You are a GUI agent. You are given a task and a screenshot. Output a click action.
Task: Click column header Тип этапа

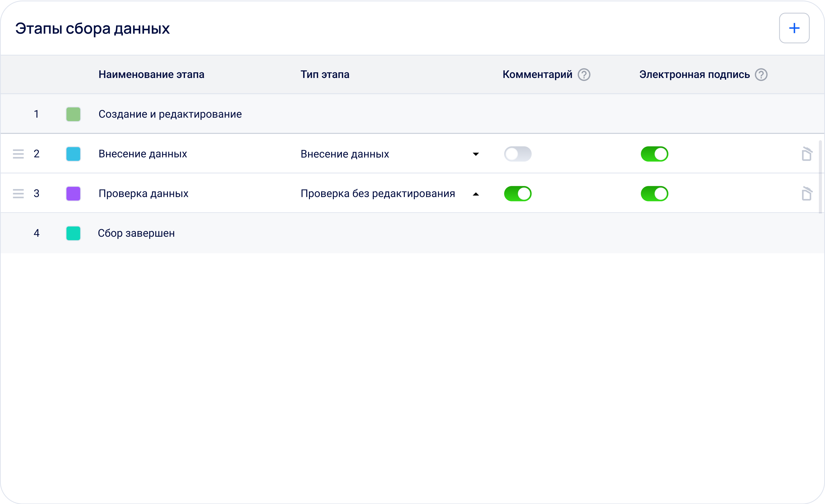pyautogui.click(x=325, y=75)
